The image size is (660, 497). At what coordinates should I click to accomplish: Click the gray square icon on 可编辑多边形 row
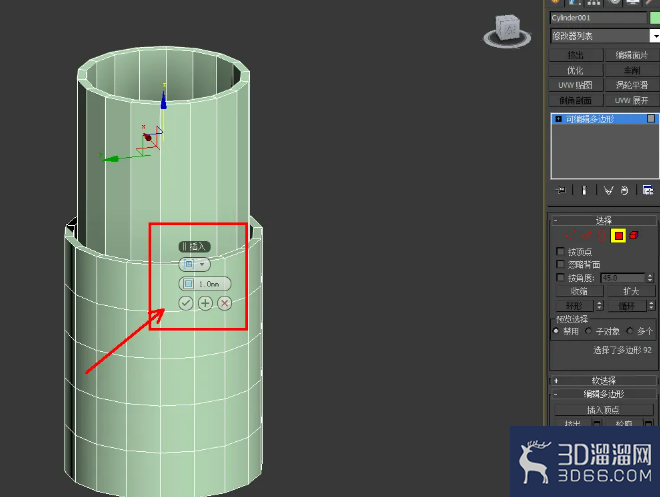(x=651, y=119)
